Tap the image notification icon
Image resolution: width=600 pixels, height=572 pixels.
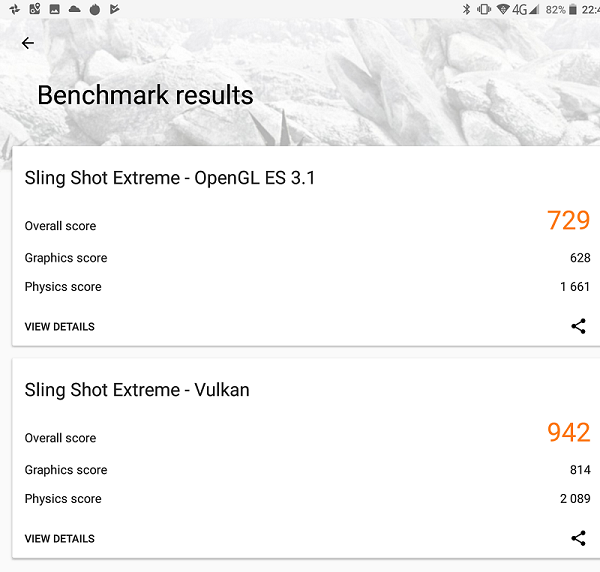54,9
